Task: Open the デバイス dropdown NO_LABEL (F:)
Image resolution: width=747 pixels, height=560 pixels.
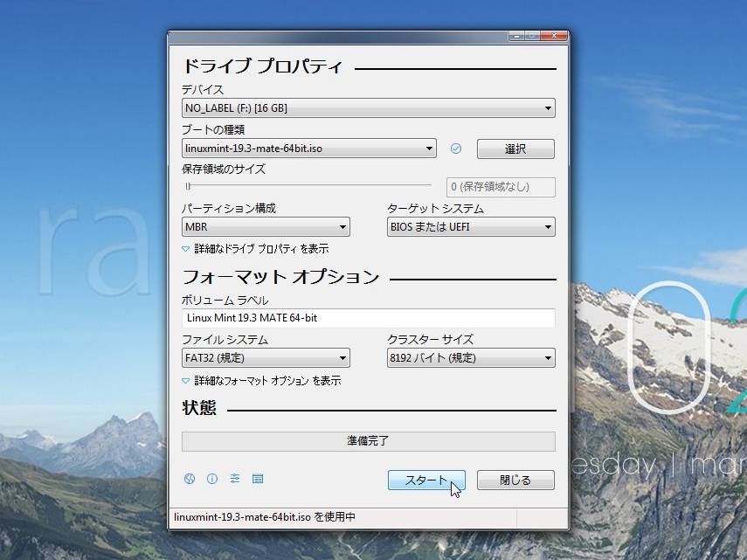Action: click(x=369, y=108)
